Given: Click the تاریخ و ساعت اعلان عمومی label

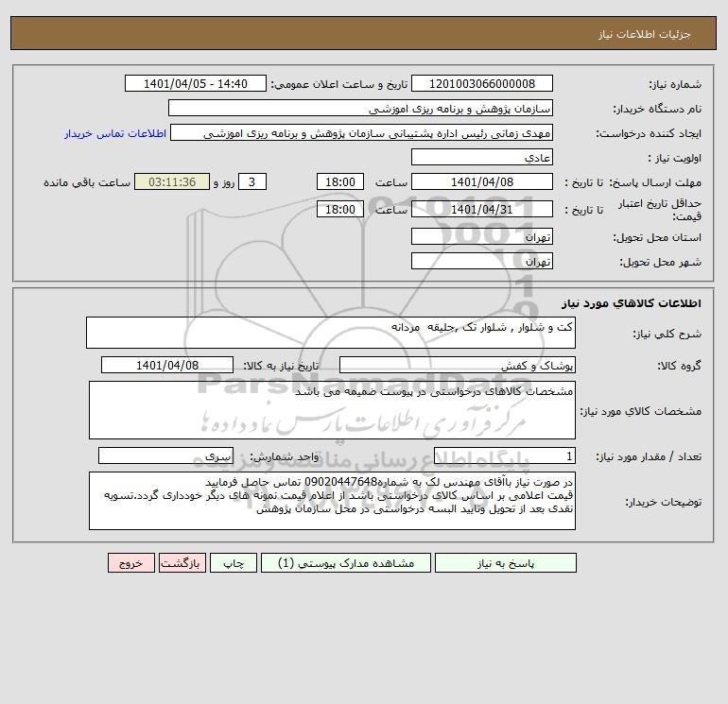Looking at the screenshot, I should pos(338,84).
